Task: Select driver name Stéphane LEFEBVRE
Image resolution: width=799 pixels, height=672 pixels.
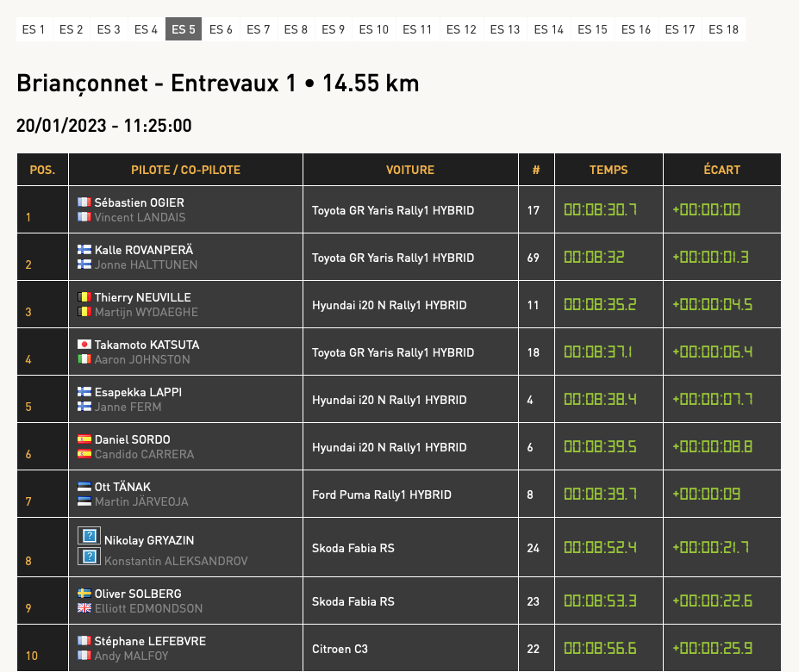Action: click(x=150, y=641)
